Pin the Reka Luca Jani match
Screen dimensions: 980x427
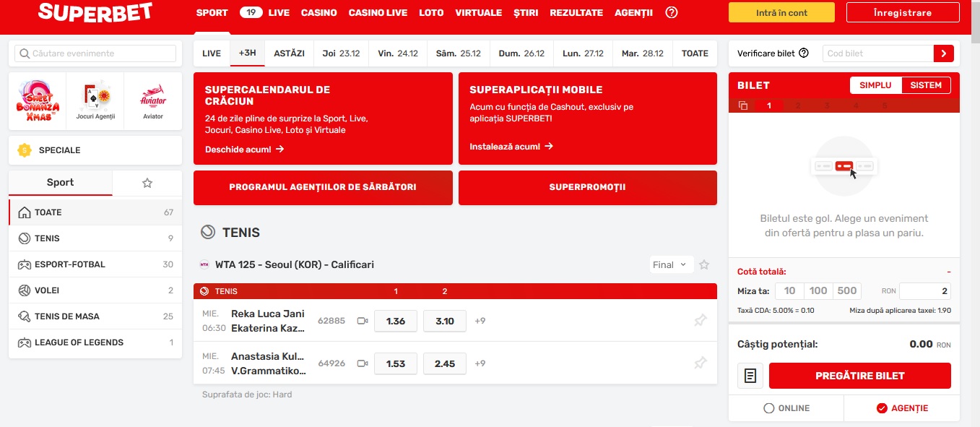(700, 321)
